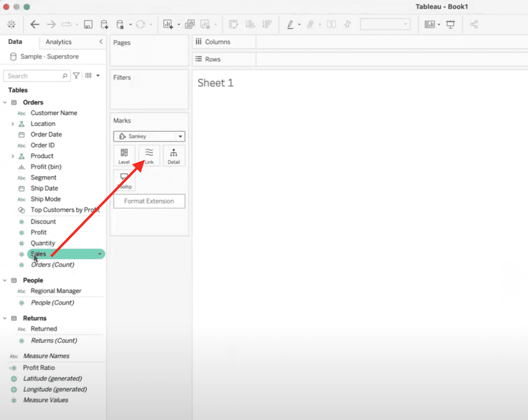Open the Detail shelf on the Marks card
This screenshot has width=528, height=420.
click(174, 156)
